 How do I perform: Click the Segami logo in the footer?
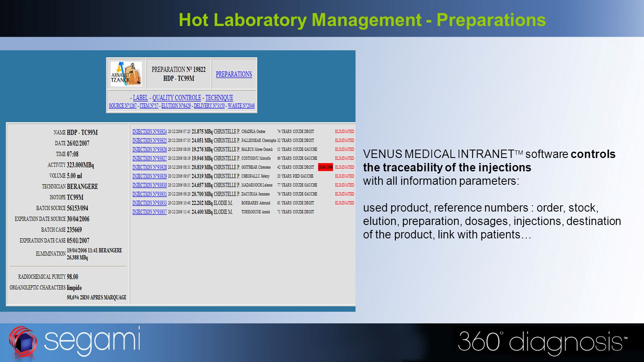pyautogui.click(x=75, y=343)
